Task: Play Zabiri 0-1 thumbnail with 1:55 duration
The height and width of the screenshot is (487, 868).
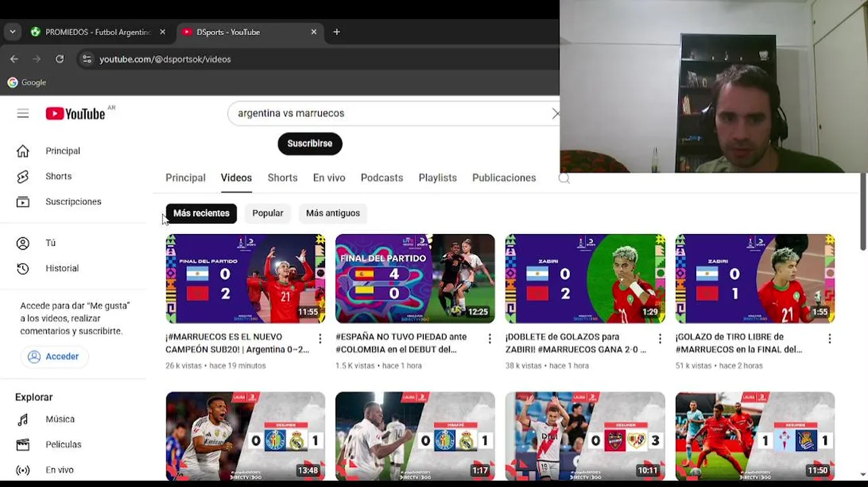Action: tap(755, 279)
